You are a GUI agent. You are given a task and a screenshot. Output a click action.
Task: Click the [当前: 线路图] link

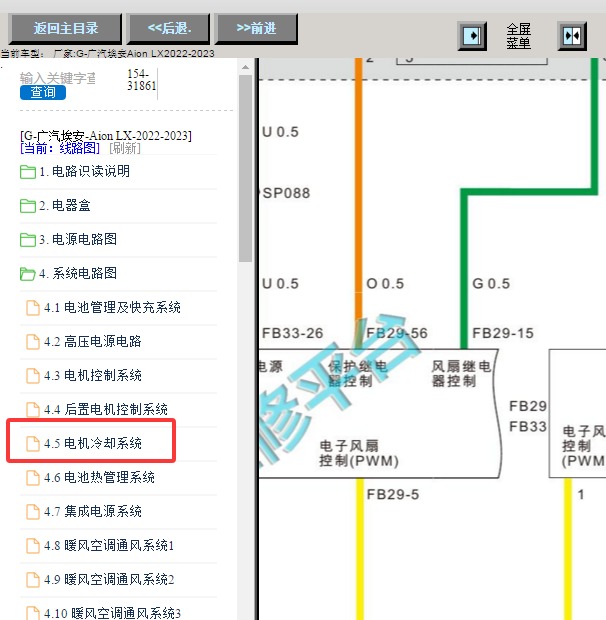pyautogui.click(x=60, y=148)
